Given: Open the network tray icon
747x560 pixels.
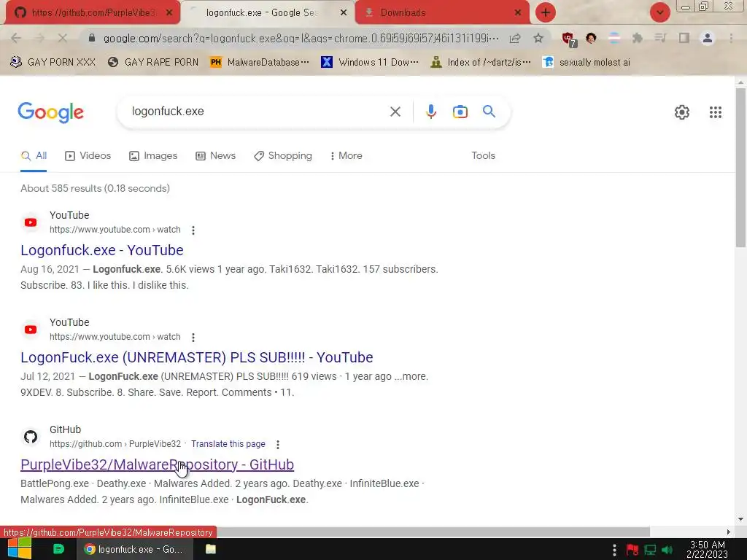Looking at the screenshot, I should [650, 550].
